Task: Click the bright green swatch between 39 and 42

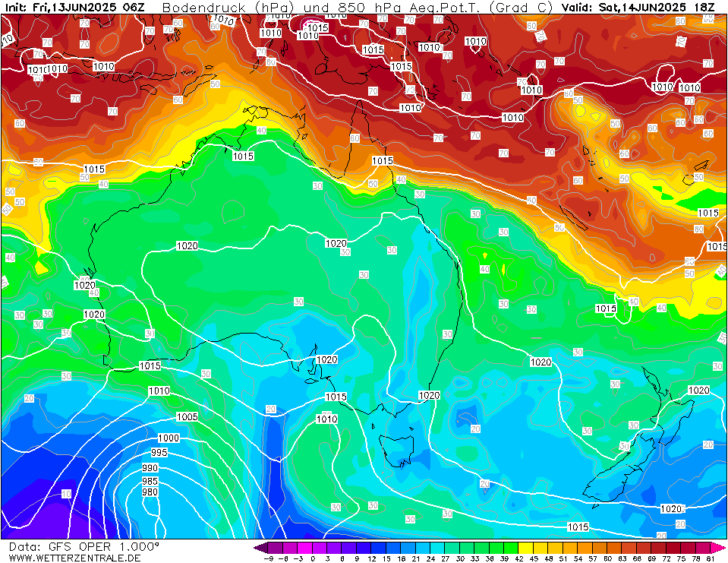Action: click(x=512, y=547)
